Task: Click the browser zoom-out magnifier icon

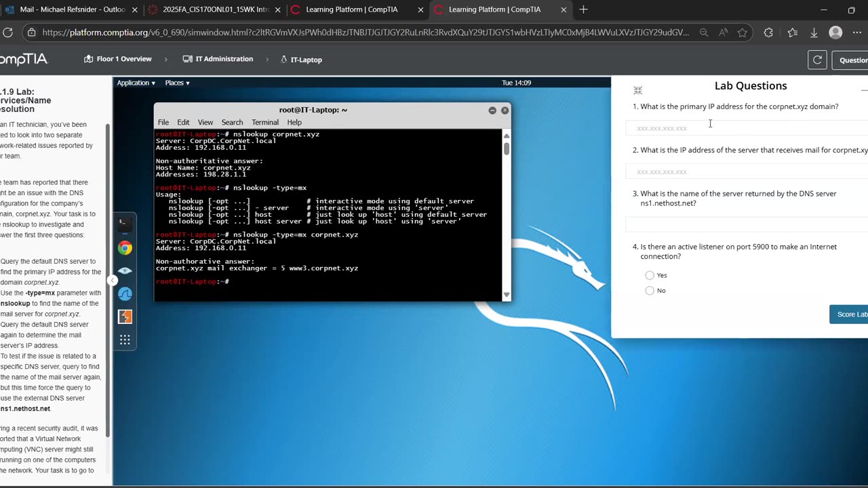Action: (x=704, y=33)
